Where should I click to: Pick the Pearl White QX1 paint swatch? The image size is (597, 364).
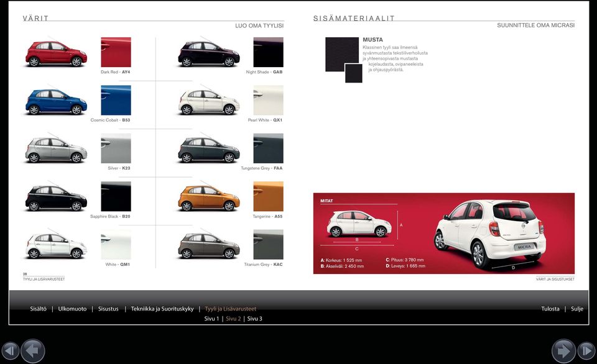point(269,101)
